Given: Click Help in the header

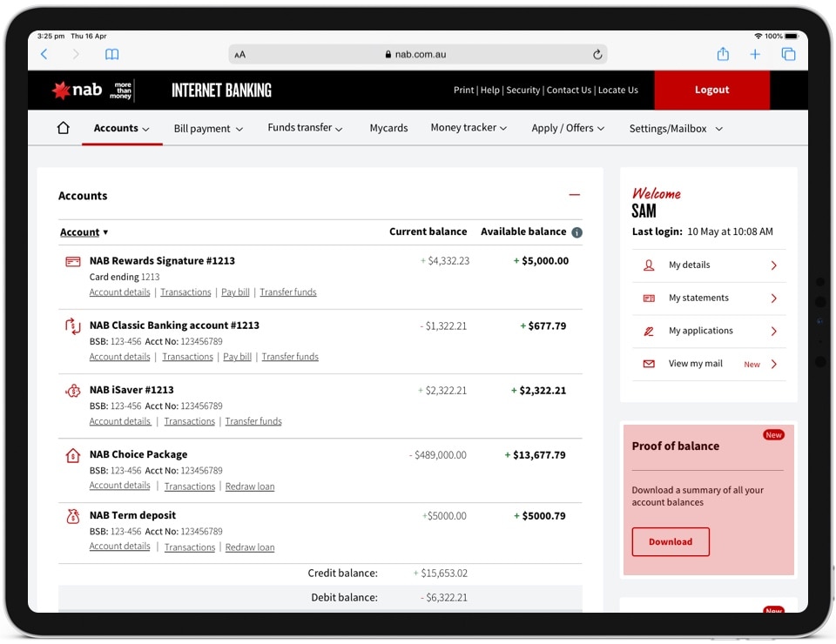Looking at the screenshot, I should 490,90.
